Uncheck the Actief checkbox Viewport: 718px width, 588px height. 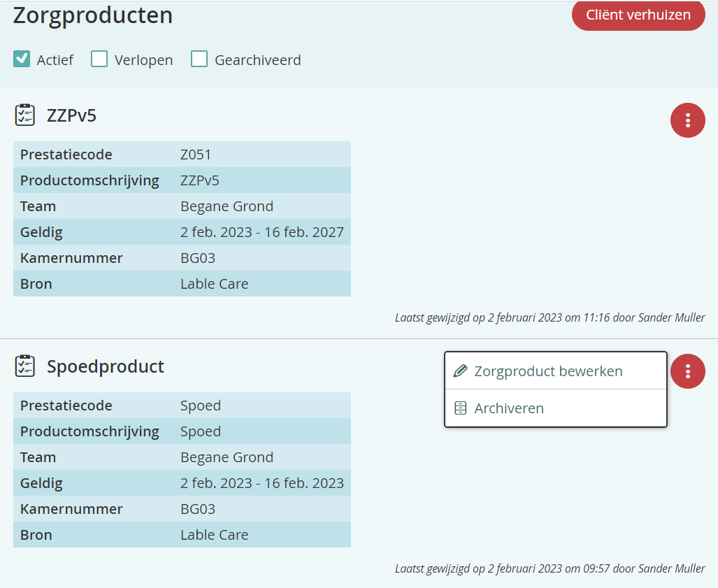tap(22, 59)
